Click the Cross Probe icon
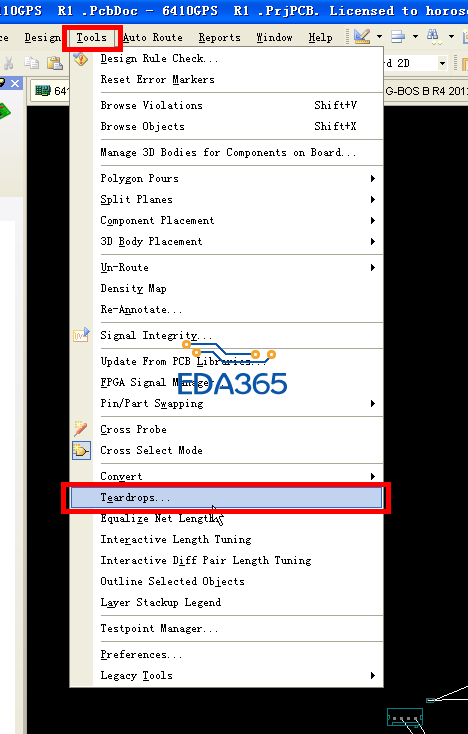 pyautogui.click(x=80, y=429)
